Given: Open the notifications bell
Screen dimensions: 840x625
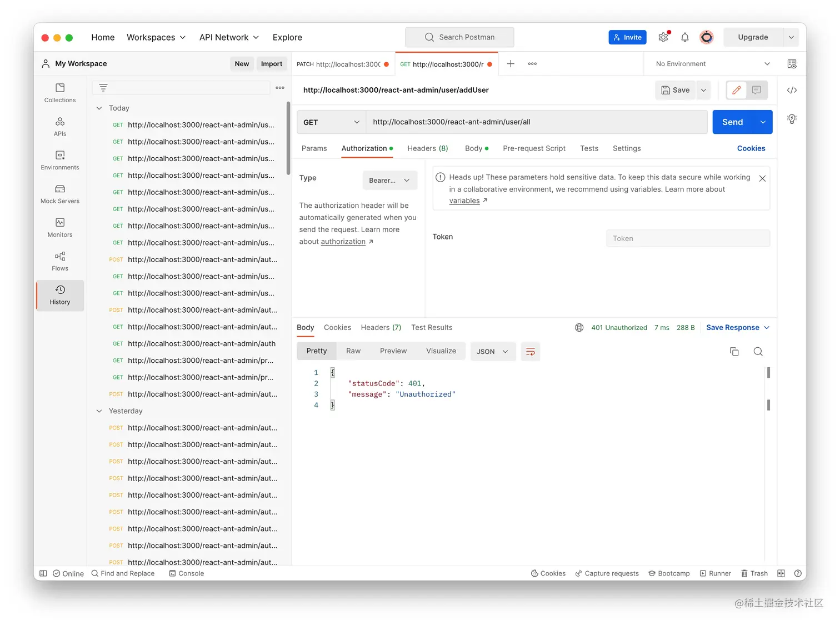Looking at the screenshot, I should point(685,37).
